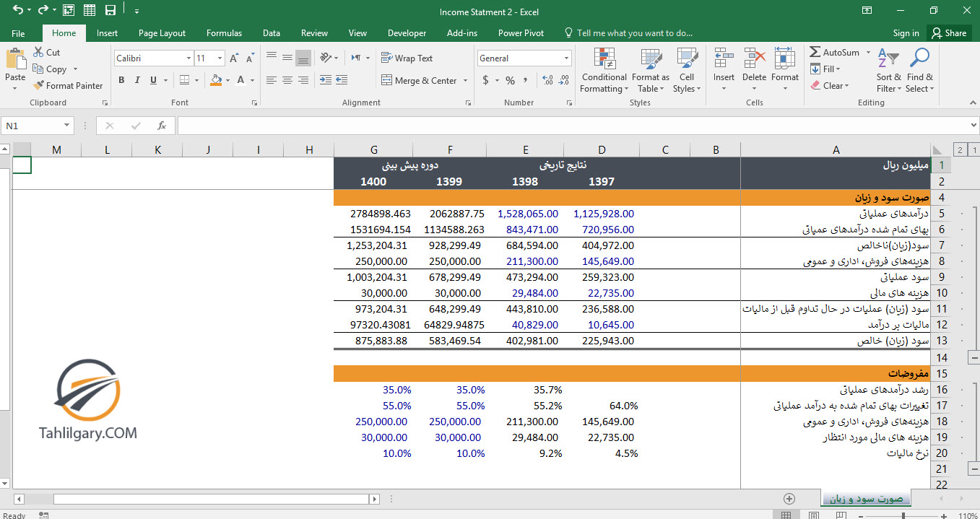980x519 pixels.
Task: Toggle Center horizontal alignment
Action: pos(287,80)
